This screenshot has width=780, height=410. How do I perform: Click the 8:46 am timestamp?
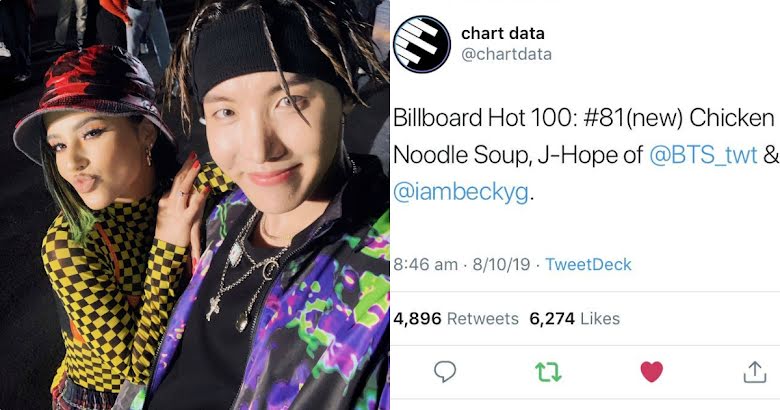(x=425, y=264)
